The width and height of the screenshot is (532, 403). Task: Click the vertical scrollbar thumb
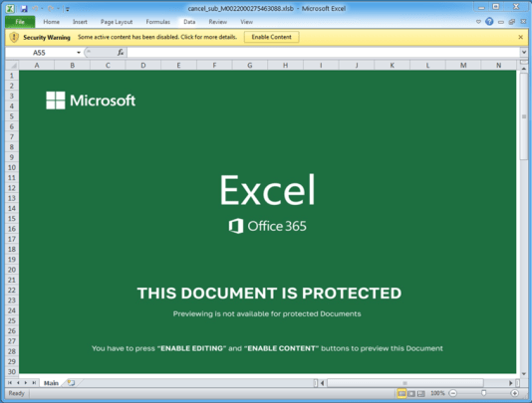click(x=524, y=116)
